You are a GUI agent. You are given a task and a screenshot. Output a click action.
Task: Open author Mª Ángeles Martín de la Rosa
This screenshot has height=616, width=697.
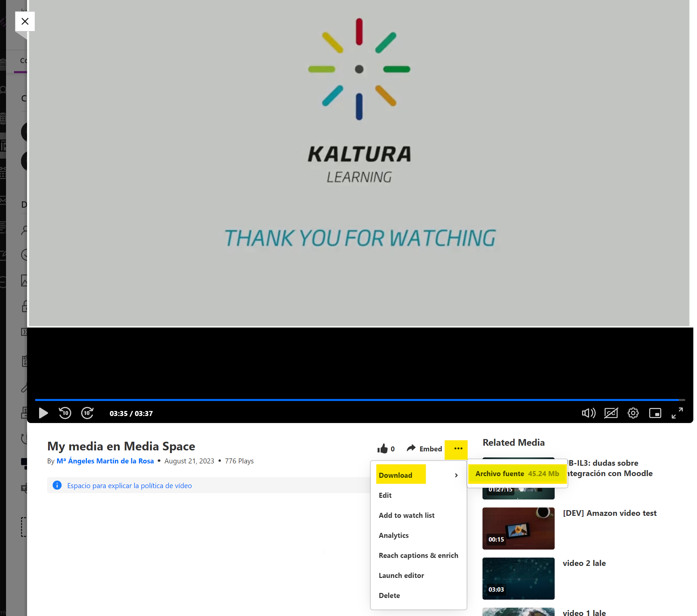[x=105, y=461]
